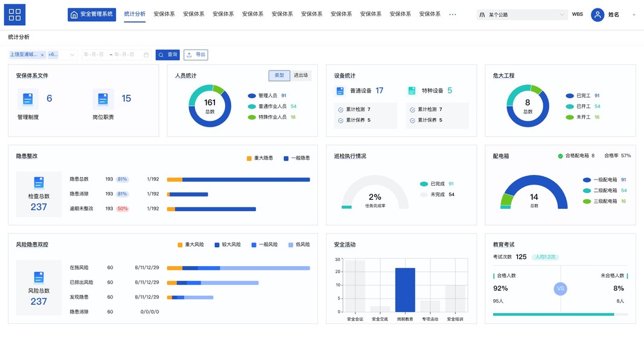The height and width of the screenshot is (362, 644).
Task: Click the 统计分析 breadcrumb title
Action: coord(19,37)
